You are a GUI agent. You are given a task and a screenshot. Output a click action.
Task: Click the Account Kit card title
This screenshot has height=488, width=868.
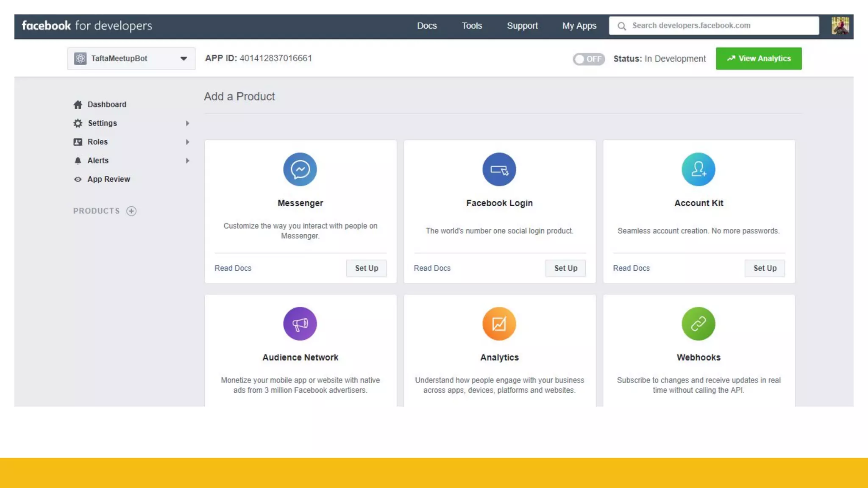click(x=698, y=203)
